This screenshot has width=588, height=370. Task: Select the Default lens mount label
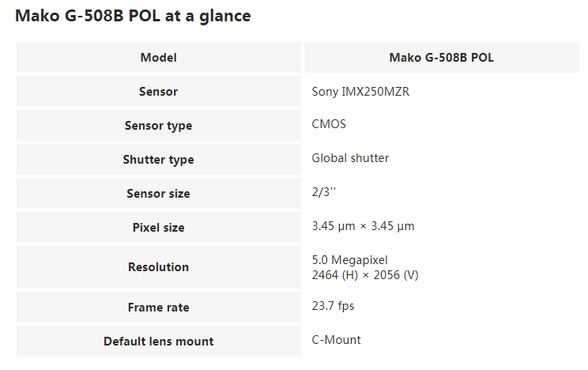click(159, 341)
